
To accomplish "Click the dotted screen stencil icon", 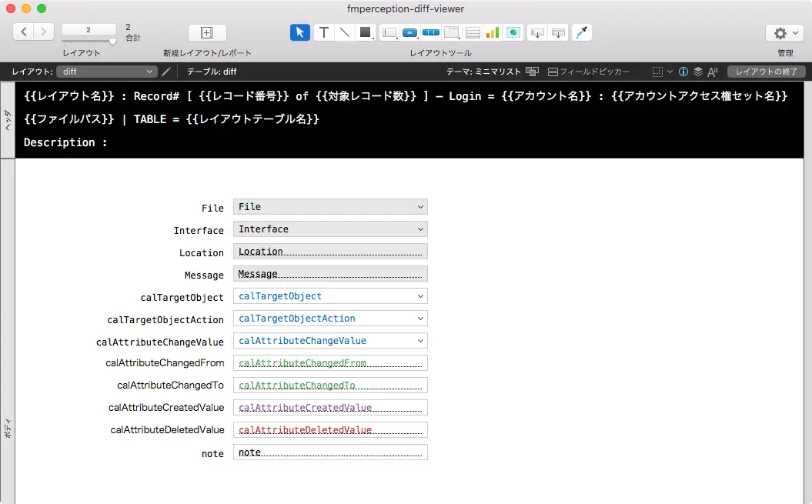I will (x=657, y=72).
